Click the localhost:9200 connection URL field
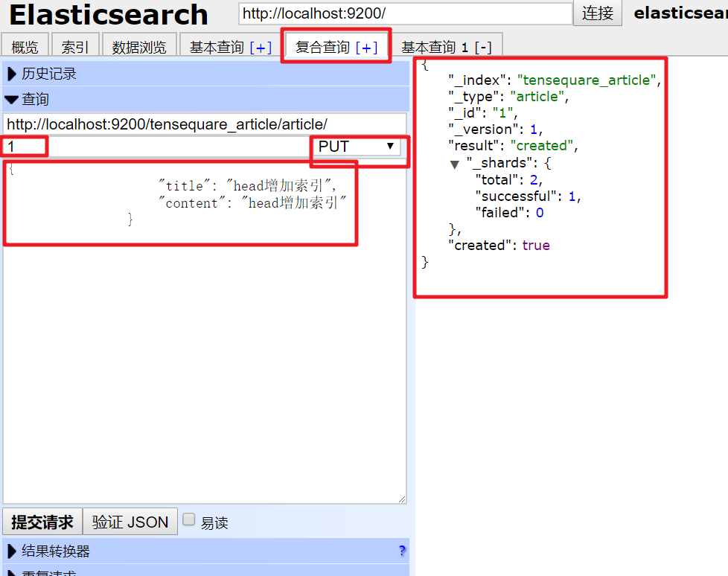Screen dimensions: 728x576 point(405,13)
